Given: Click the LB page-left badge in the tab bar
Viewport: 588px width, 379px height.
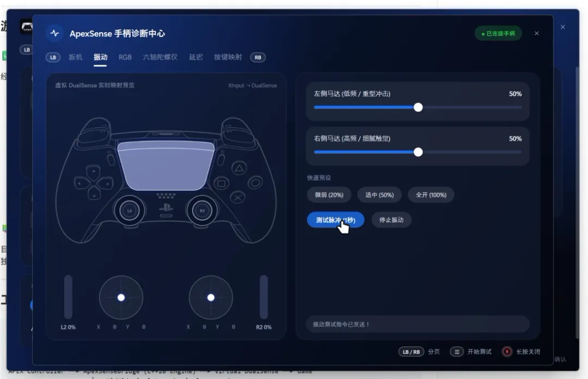Looking at the screenshot, I should pos(53,57).
